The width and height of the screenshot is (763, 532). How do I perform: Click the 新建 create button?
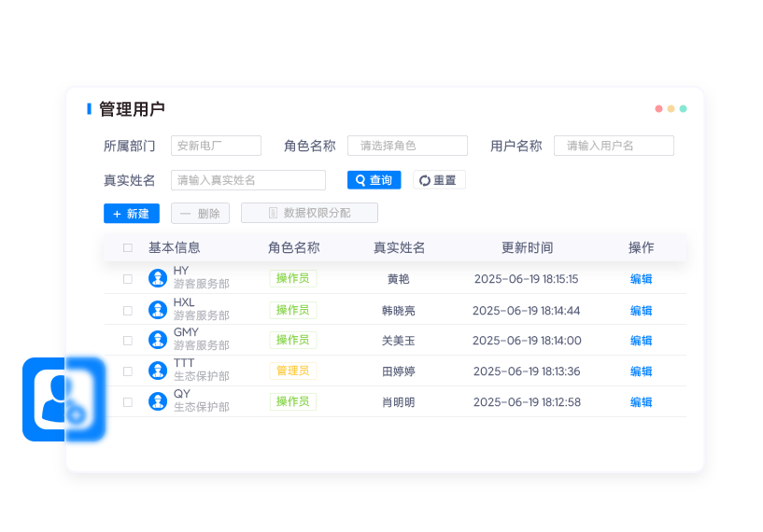(132, 214)
